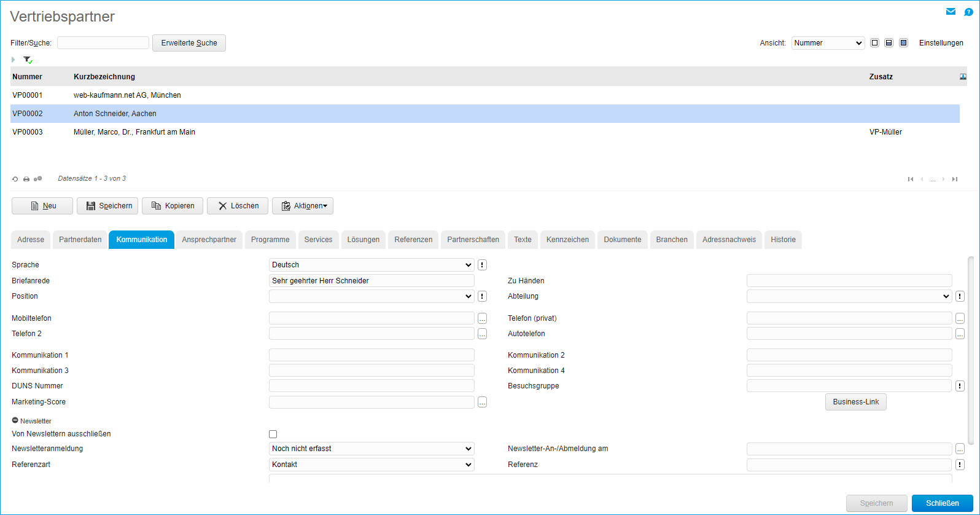Click the column export icon next to Zusatz
The width and height of the screenshot is (980, 515).
click(963, 77)
